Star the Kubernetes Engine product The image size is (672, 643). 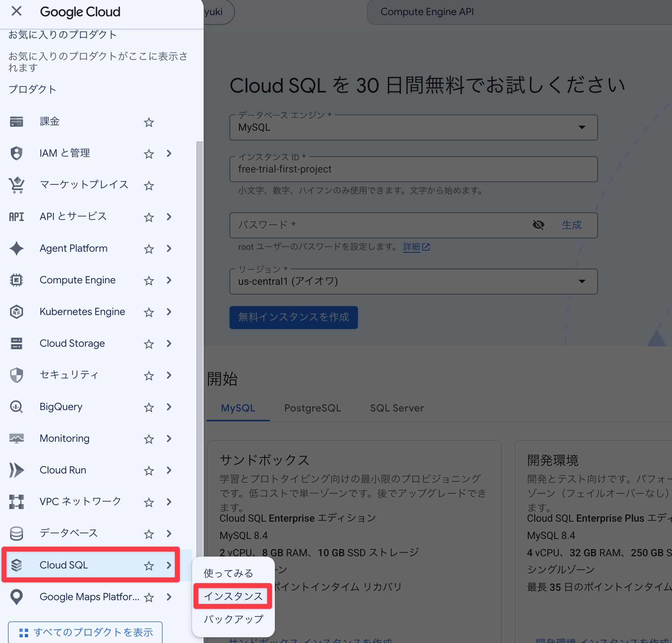149,312
